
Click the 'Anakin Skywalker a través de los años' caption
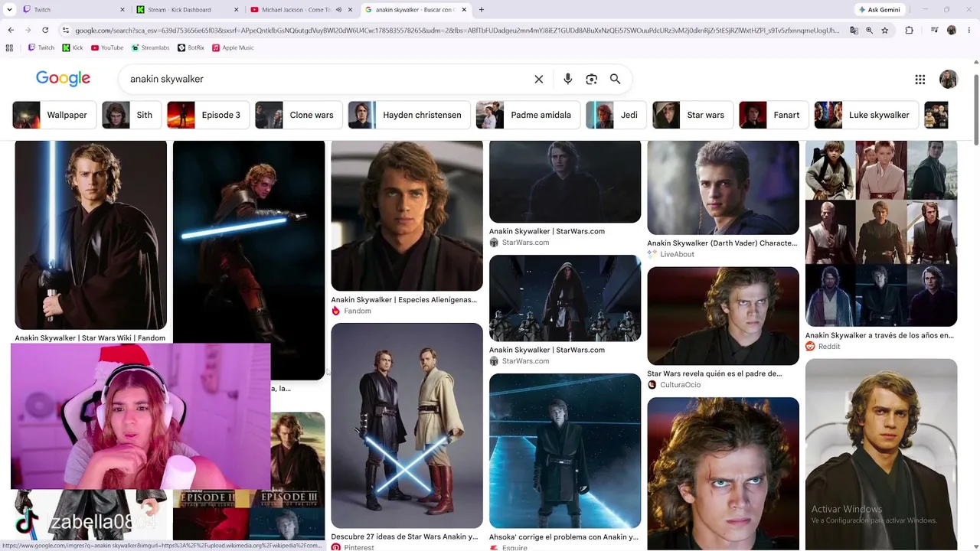880,335
